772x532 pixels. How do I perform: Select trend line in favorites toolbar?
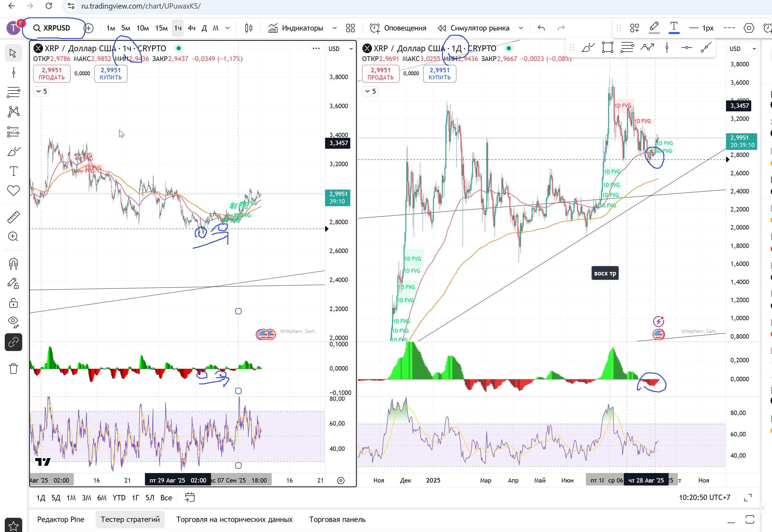[706, 48]
